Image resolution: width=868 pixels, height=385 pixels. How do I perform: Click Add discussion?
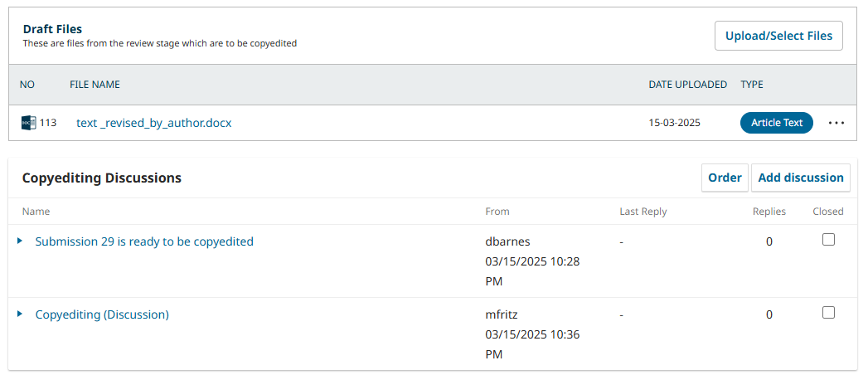point(801,178)
